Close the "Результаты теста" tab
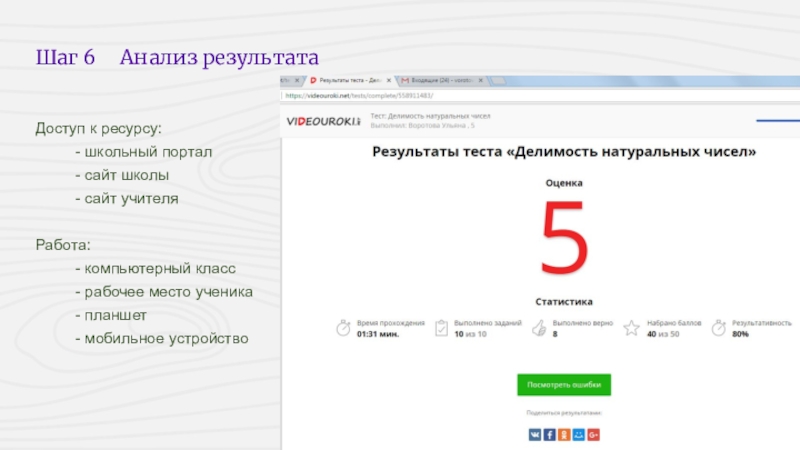This screenshot has height=450, width=800. [389, 81]
